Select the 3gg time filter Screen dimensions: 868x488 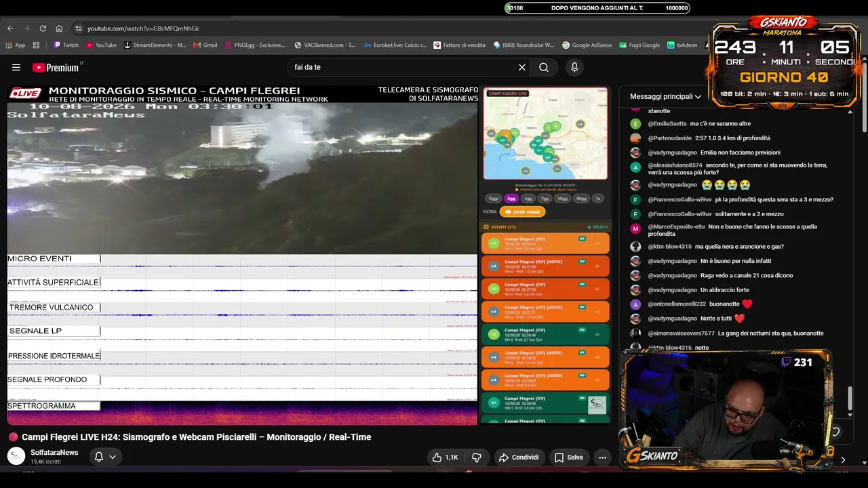528,199
